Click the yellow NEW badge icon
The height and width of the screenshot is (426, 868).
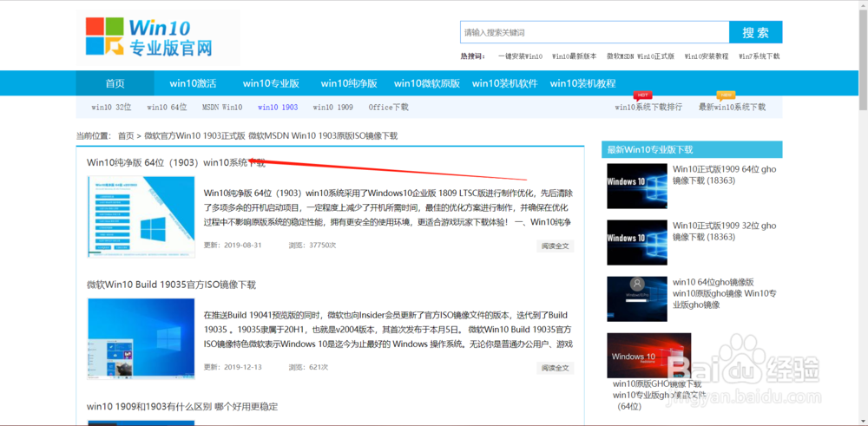tap(726, 95)
